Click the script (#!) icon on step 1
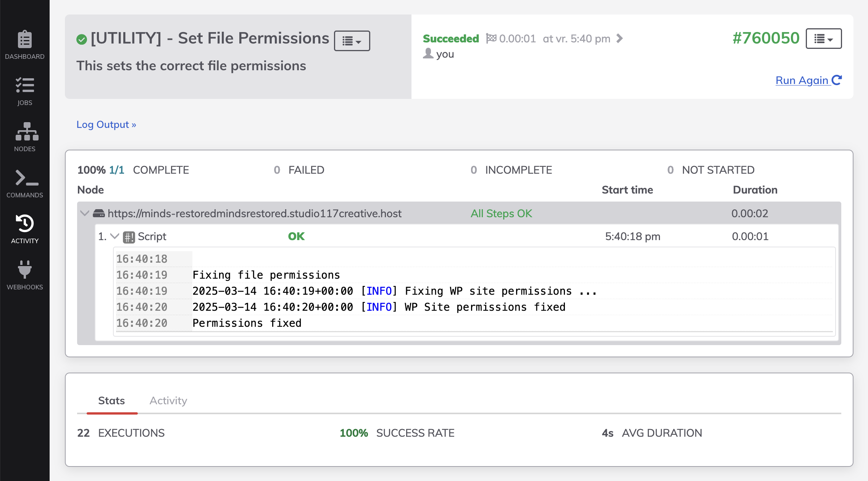 [129, 237]
